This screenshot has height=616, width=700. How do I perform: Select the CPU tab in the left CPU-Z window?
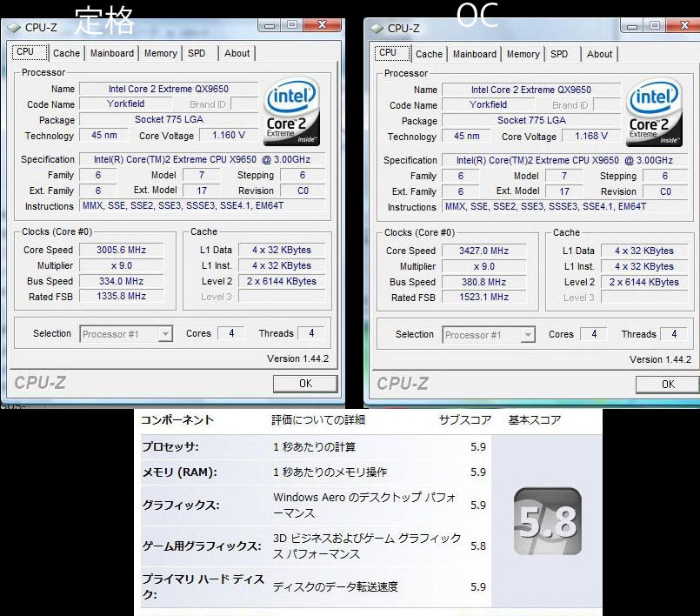coord(30,52)
